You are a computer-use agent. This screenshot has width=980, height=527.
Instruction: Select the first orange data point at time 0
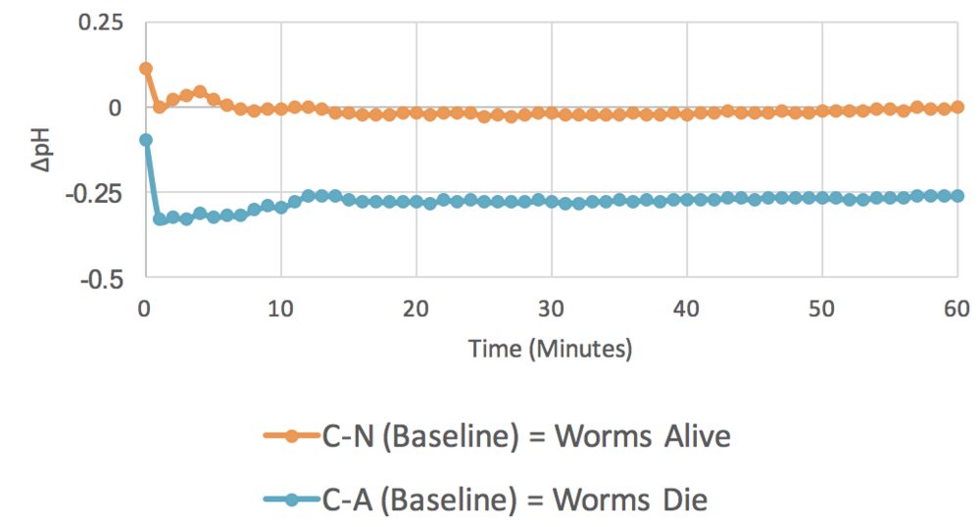pos(146,68)
